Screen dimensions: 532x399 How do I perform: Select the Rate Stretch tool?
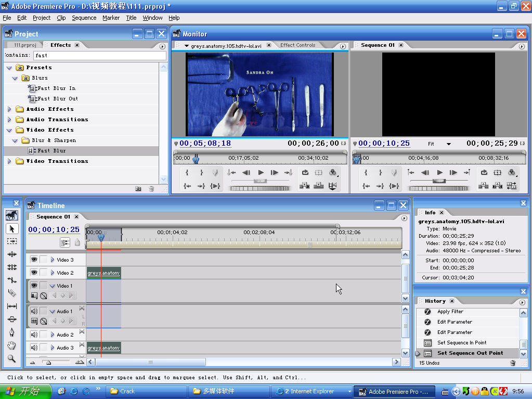pyautogui.click(x=12, y=280)
